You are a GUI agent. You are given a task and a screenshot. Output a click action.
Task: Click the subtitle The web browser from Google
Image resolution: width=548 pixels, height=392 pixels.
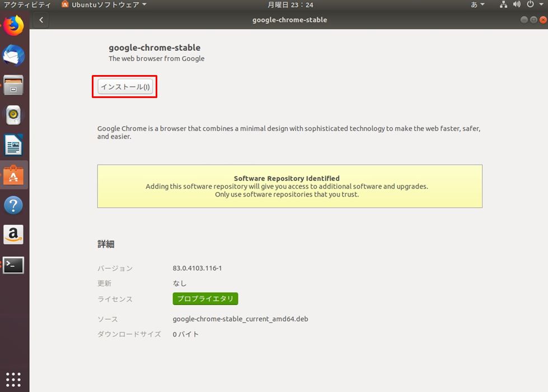[157, 59]
